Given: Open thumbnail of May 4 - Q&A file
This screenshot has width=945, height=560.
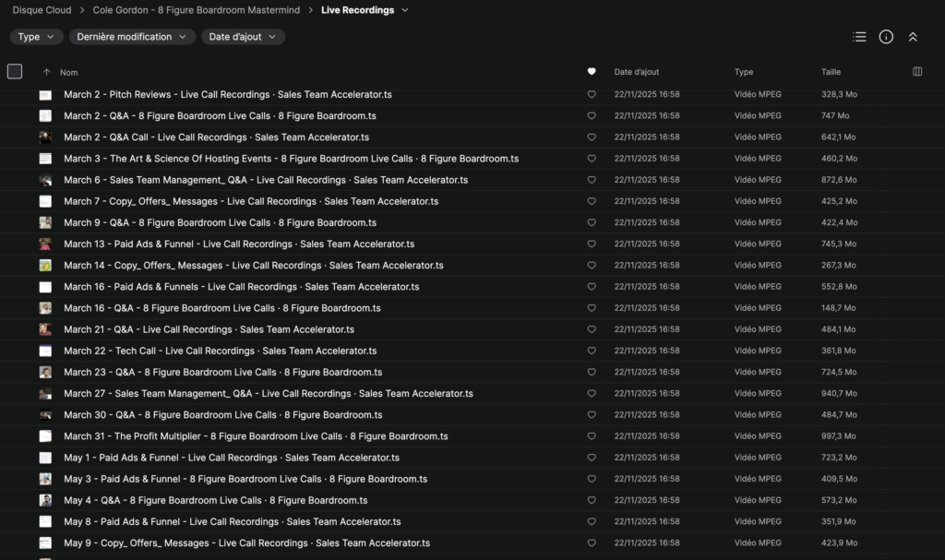Looking at the screenshot, I should (45, 500).
